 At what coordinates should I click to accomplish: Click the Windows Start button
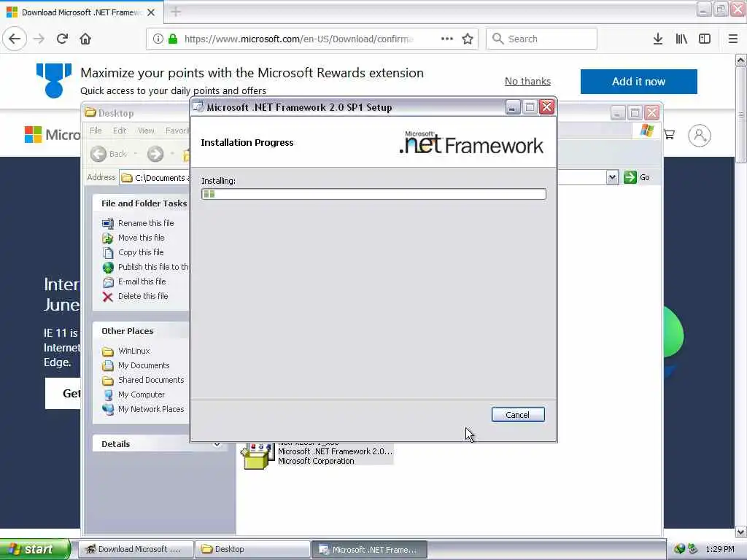35,549
